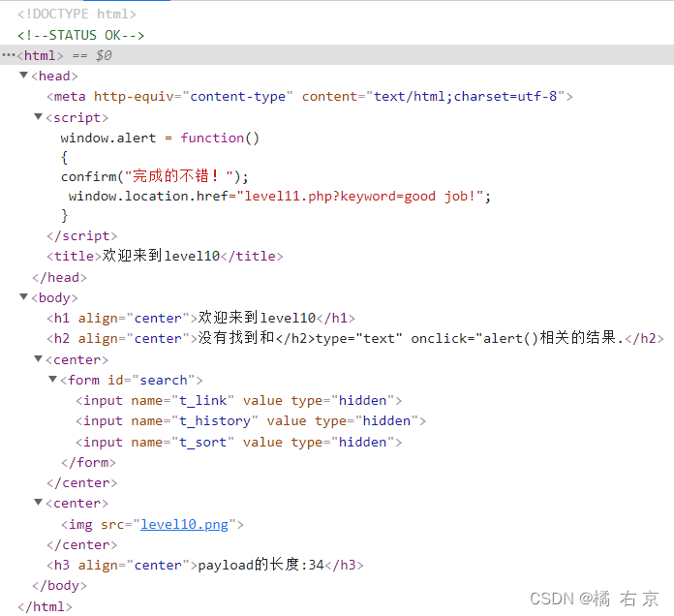Click the window.alert = function() line
The image size is (674, 616).
tap(160, 138)
